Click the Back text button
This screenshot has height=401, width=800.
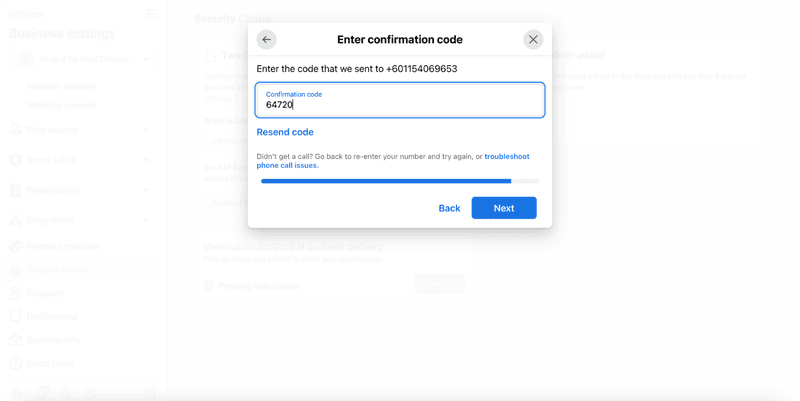(x=449, y=208)
